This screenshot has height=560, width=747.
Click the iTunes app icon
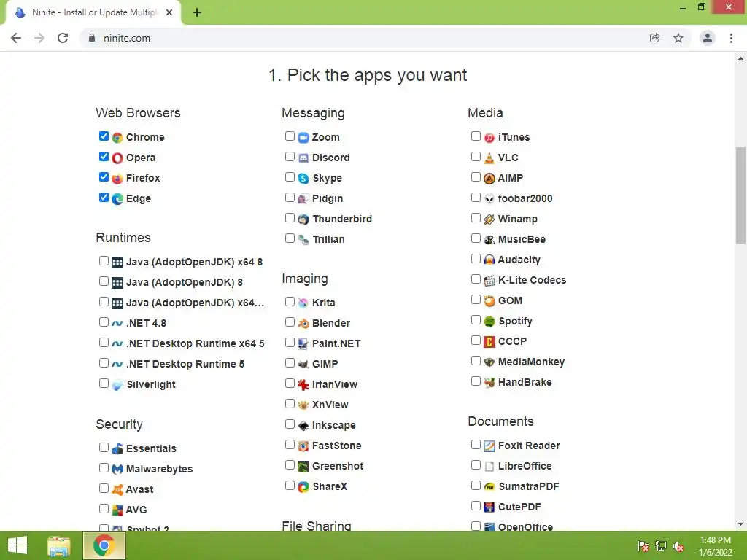(489, 138)
